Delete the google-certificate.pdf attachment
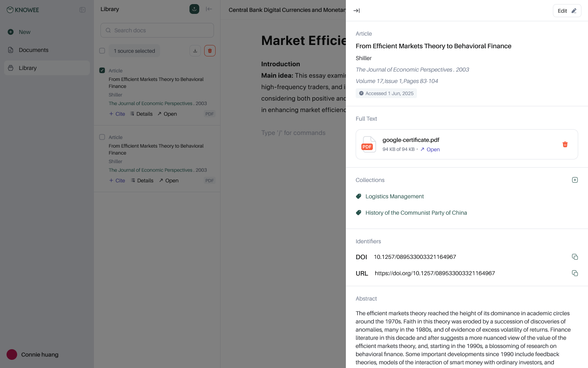 [x=565, y=144]
